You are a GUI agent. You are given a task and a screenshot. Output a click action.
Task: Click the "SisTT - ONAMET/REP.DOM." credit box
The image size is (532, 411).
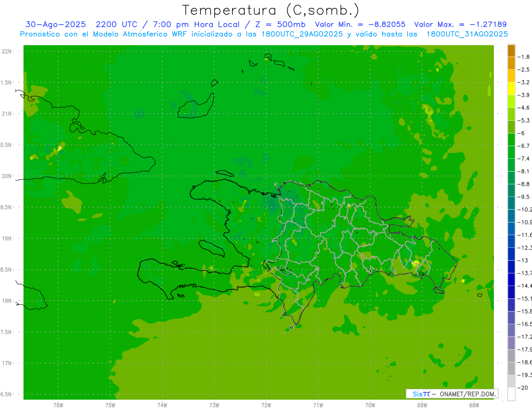click(452, 394)
